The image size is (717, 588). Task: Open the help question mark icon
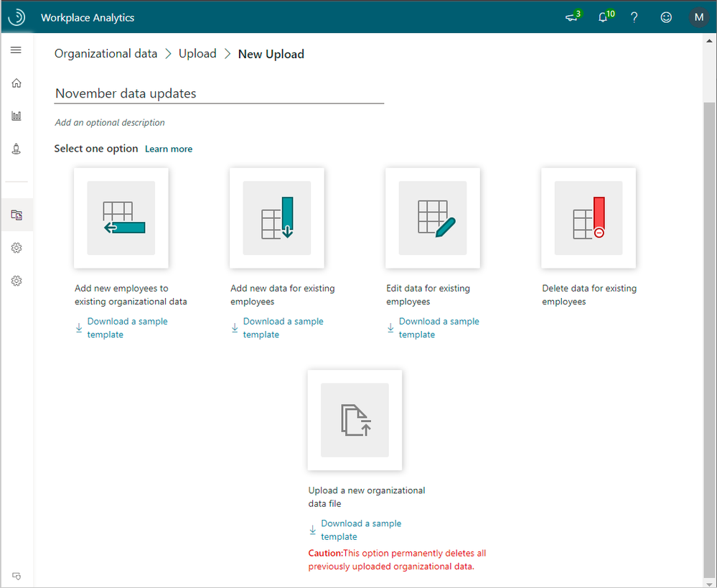634,17
